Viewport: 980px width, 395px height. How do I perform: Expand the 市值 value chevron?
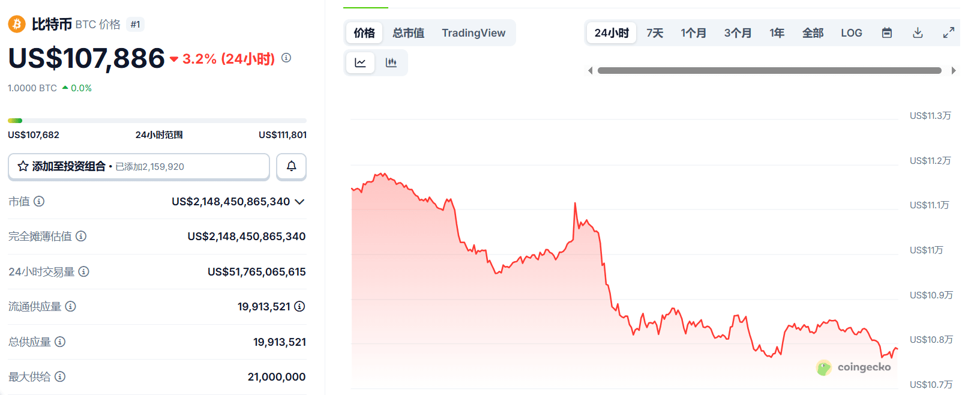300,202
